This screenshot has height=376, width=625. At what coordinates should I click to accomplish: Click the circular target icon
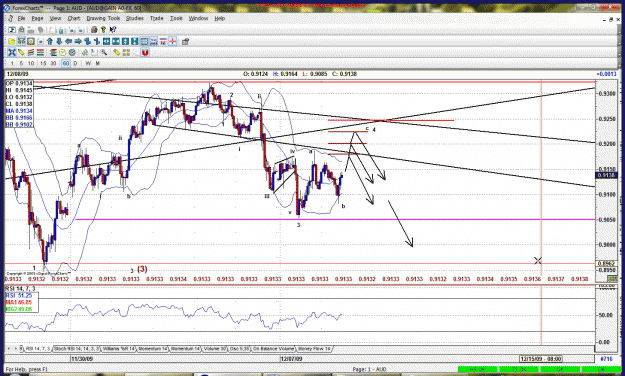click(72, 52)
